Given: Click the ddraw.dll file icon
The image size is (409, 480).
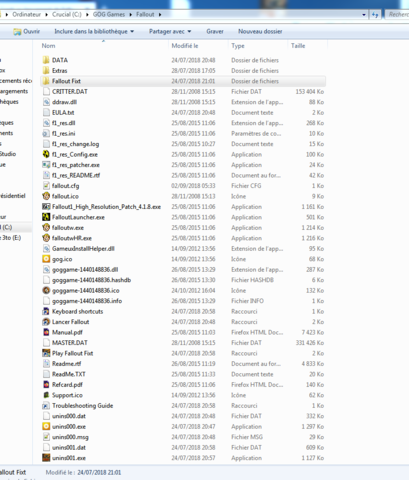Looking at the screenshot, I should 46,102.
